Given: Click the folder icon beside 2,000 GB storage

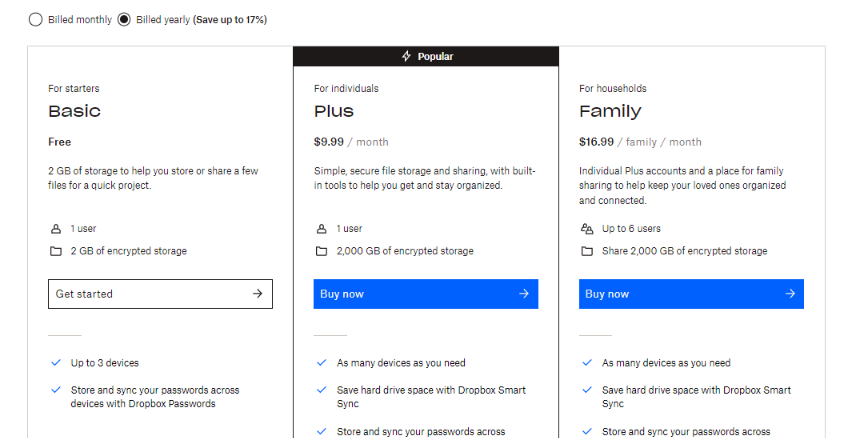Looking at the screenshot, I should [321, 251].
